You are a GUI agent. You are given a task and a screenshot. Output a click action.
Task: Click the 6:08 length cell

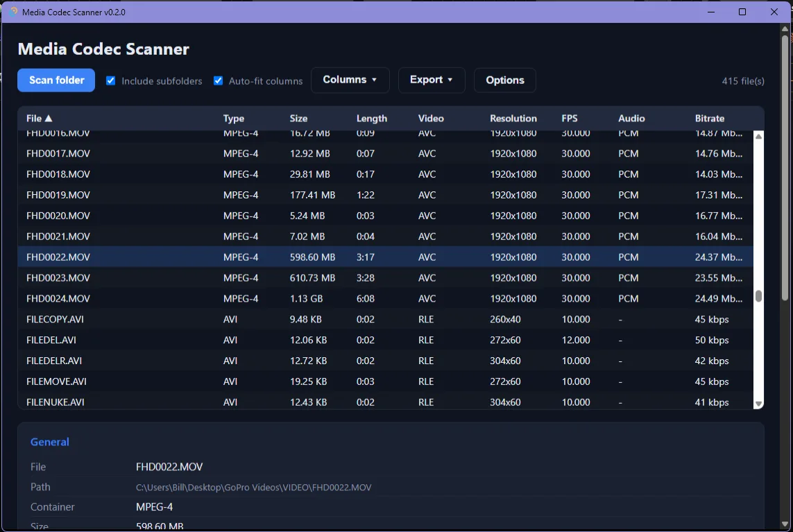tap(365, 298)
